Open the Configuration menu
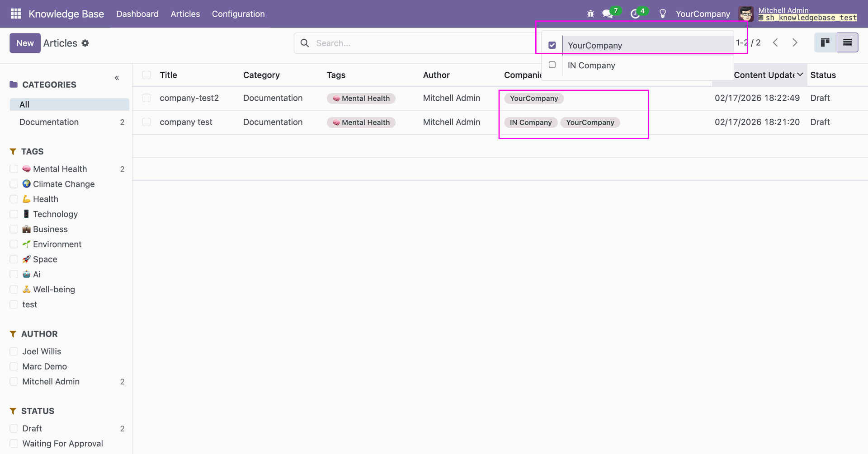Viewport: 868px width, 454px height. tap(238, 14)
